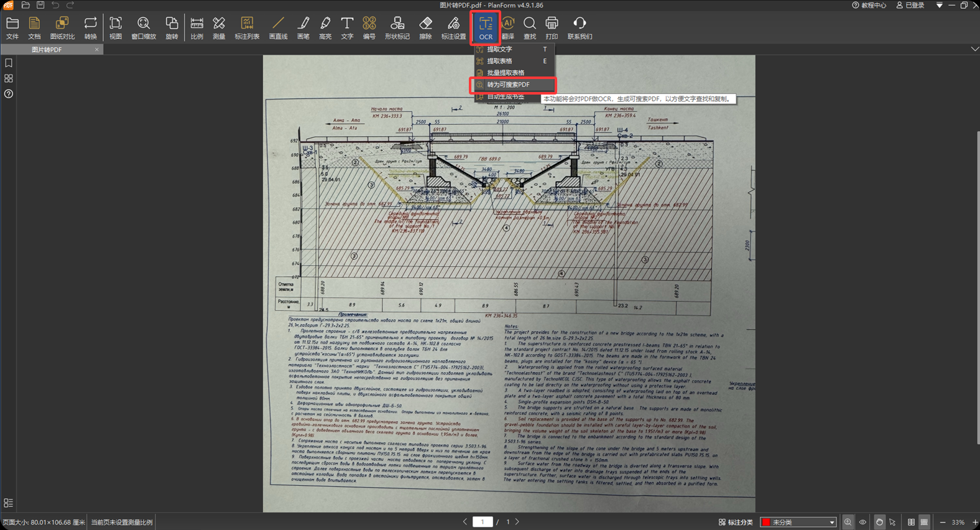Expand the title bar dropdown arrow menu
Image resolution: width=980 pixels, height=530 pixels.
pyautogui.click(x=939, y=5)
